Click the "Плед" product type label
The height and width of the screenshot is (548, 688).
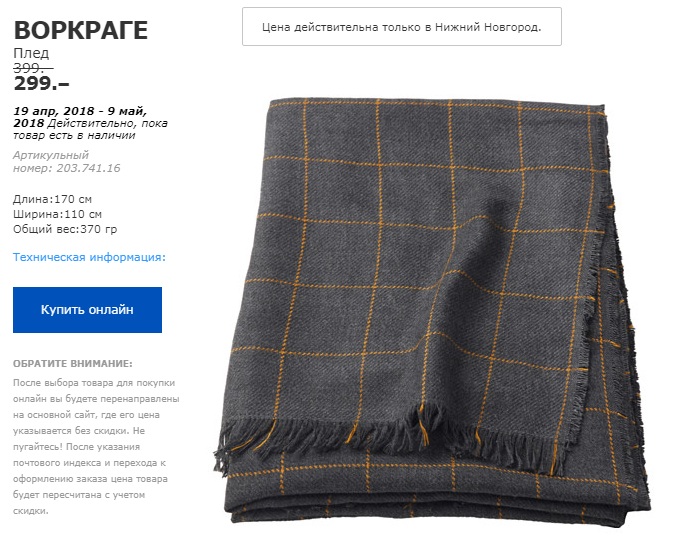point(31,54)
